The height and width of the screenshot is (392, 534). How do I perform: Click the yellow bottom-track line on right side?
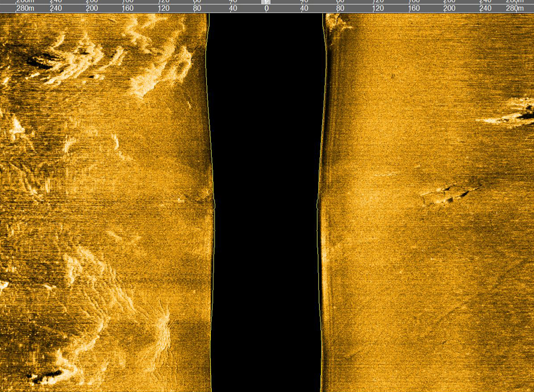[x=323, y=137]
